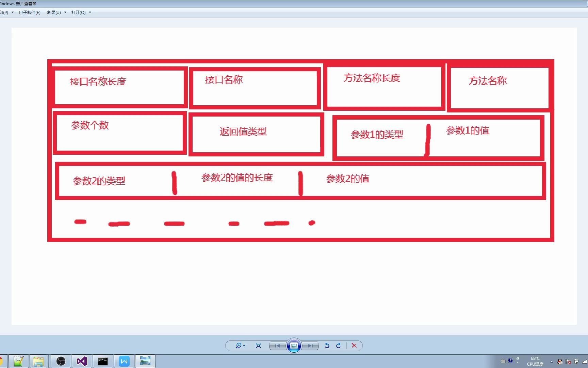Click the 接口名称长度 label in image

tap(98, 81)
